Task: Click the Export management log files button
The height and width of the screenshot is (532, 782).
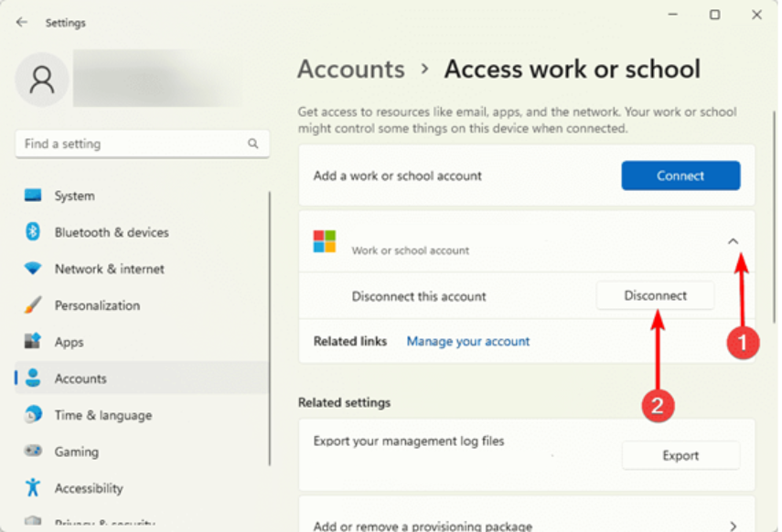Action: pyautogui.click(x=680, y=455)
